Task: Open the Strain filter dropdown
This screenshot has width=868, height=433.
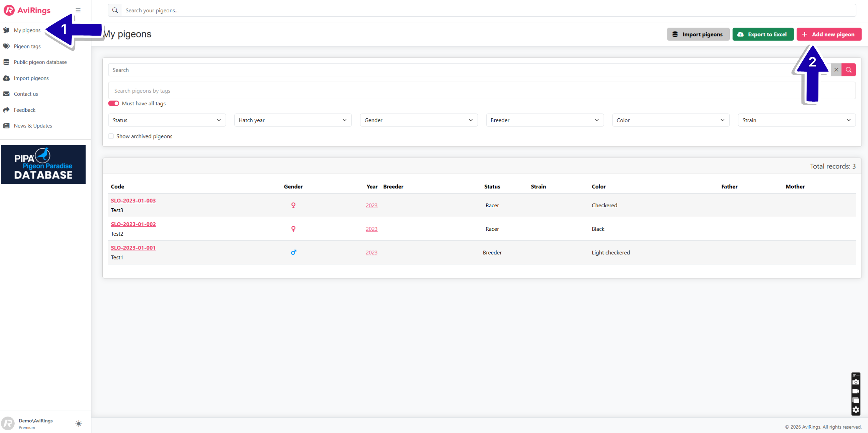Action: coord(796,120)
